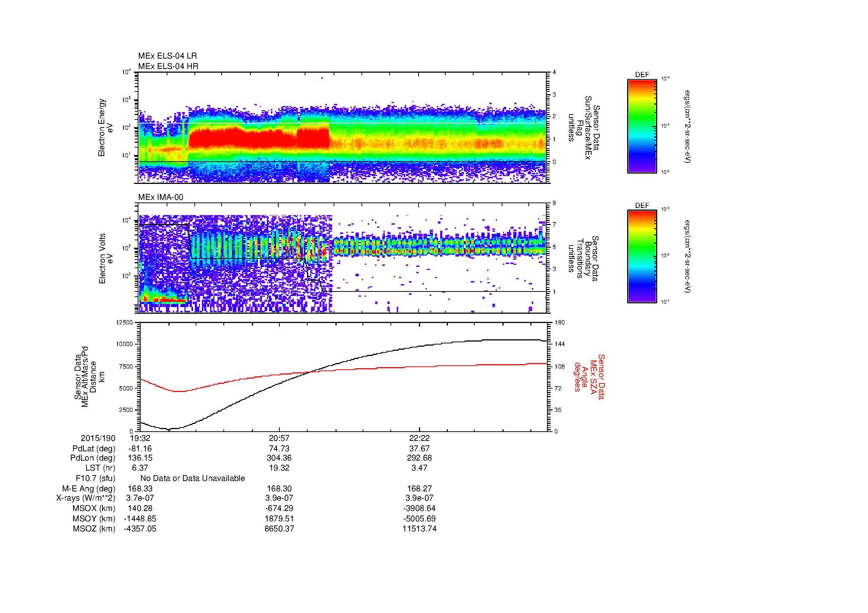Click the 'MSOZ (km)' row label
The width and height of the screenshot is (868, 613).
(x=94, y=529)
